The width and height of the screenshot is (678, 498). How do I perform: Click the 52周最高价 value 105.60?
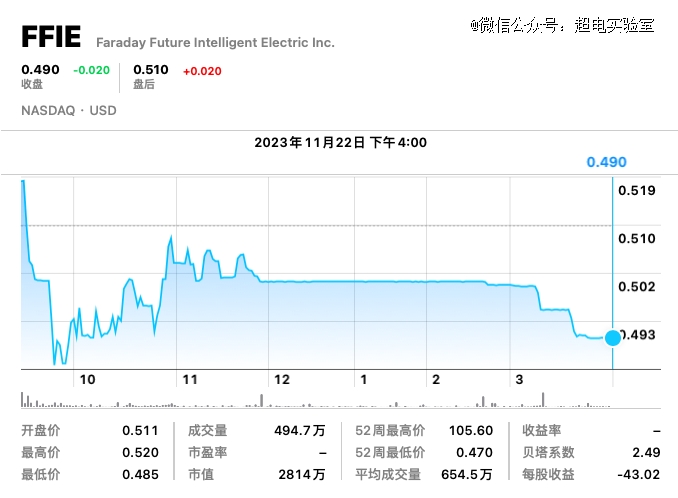(x=471, y=431)
